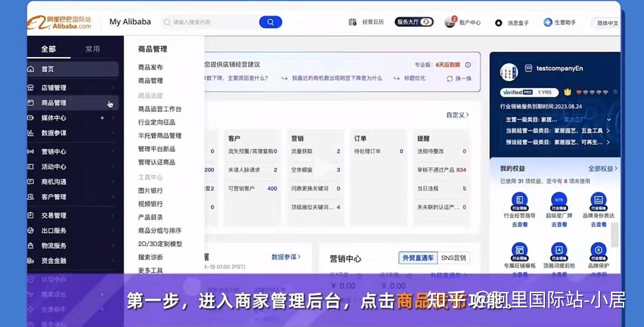The width and height of the screenshot is (644, 327).
Task: Open the 消息盒子 icon
Action: [498, 23]
